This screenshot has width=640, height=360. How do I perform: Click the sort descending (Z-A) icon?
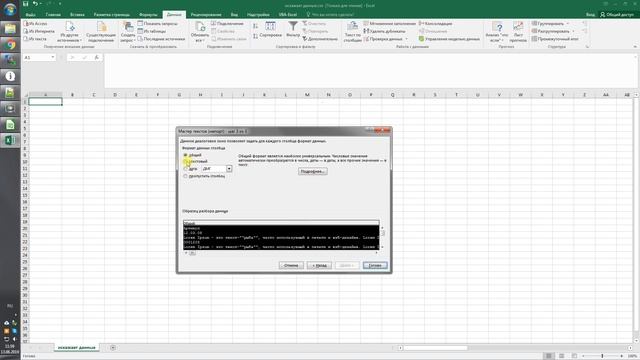(x=256, y=36)
